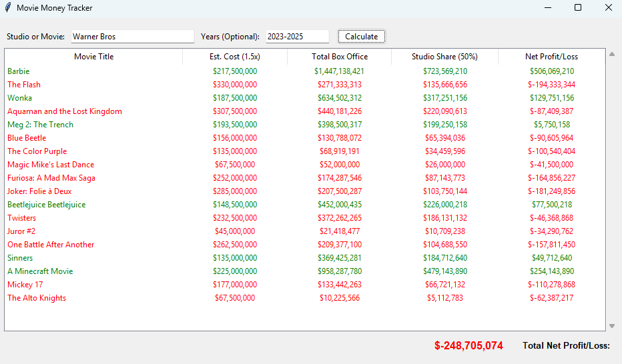Click Barbie's box office $1,447,138,421
Image resolution: width=622 pixels, height=364 pixels.
click(x=339, y=71)
